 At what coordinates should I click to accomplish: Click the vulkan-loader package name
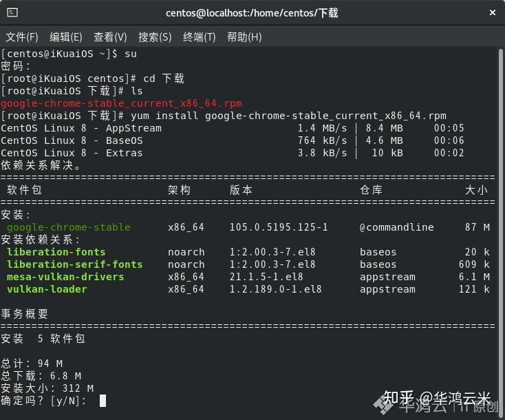click(x=47, y=289)
